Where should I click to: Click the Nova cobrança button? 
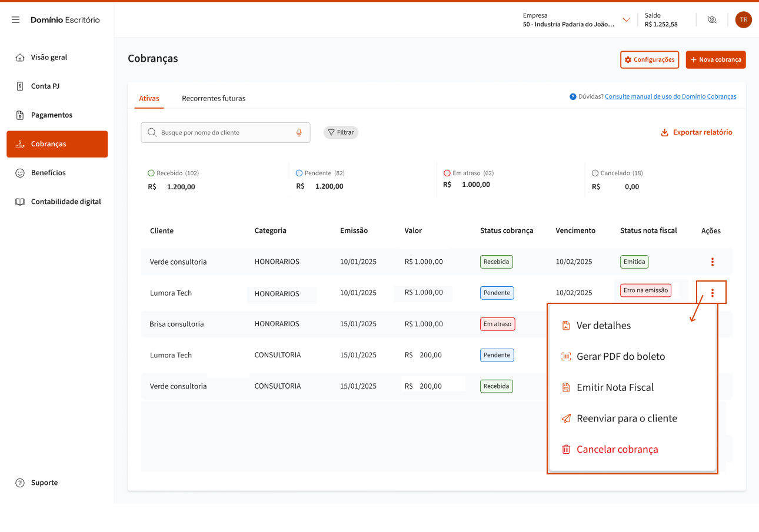715,60
